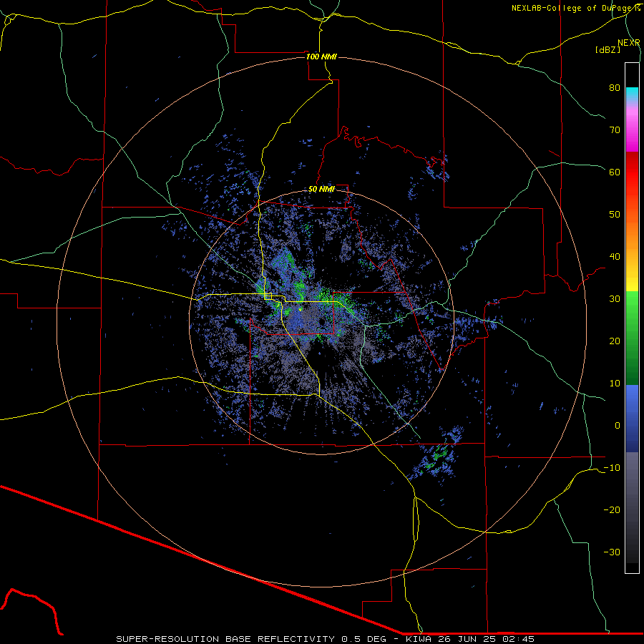Click the magenta-pink segment of the color bar
The height and width of the screenshot is (644, 644).
pyautogui.click(x=632, y=127)
